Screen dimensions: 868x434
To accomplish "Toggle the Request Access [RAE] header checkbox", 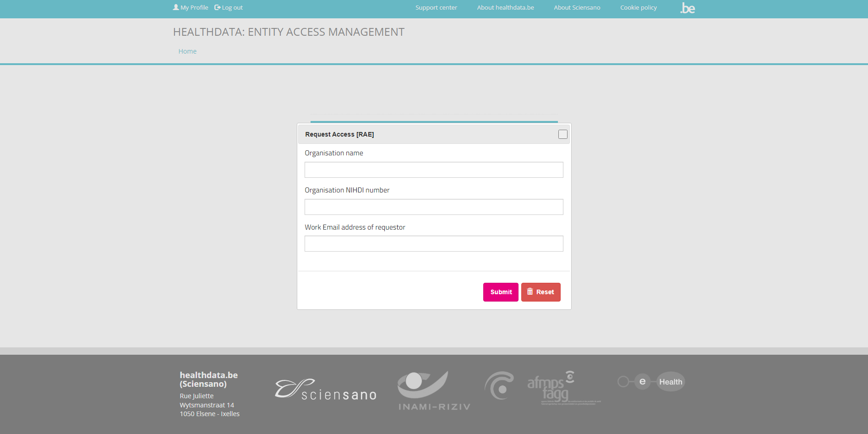I will (562, 134).
